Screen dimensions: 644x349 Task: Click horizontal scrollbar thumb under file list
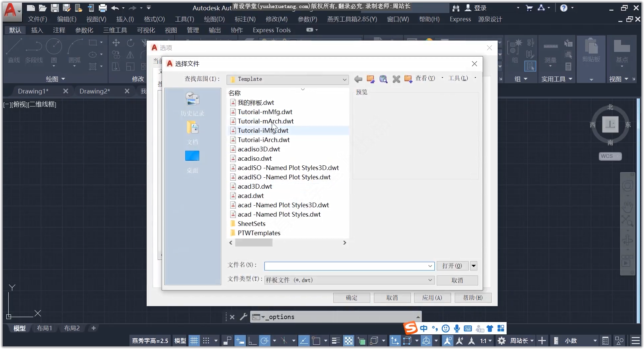click(x=254, y=243)
